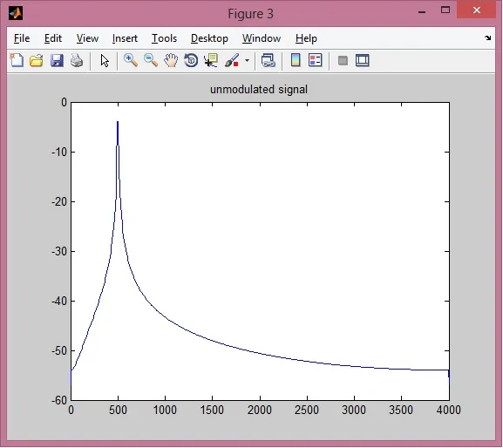Open file using the folder icon
This screenshot has height=448, width=503.
tap(37, 60)
